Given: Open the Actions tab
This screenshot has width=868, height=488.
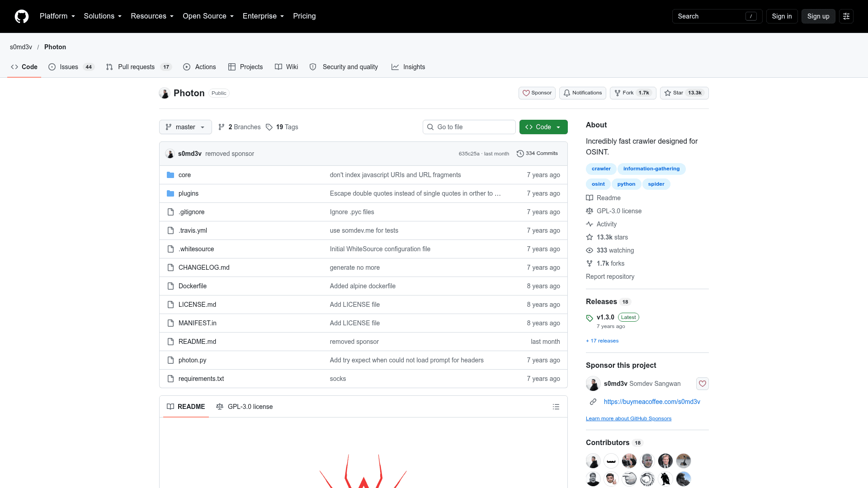Looking at the screenshot, I should pyautogui.click(x=199, y=67).
